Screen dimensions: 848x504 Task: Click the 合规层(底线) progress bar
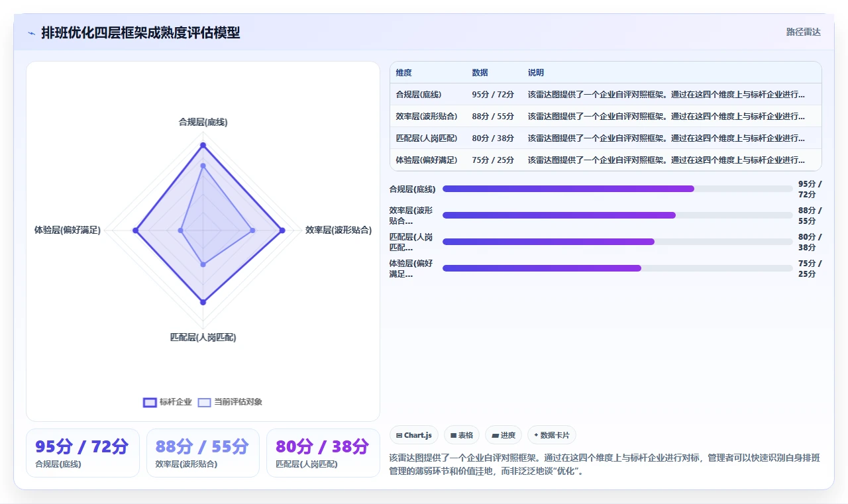(x=617, y=189)
